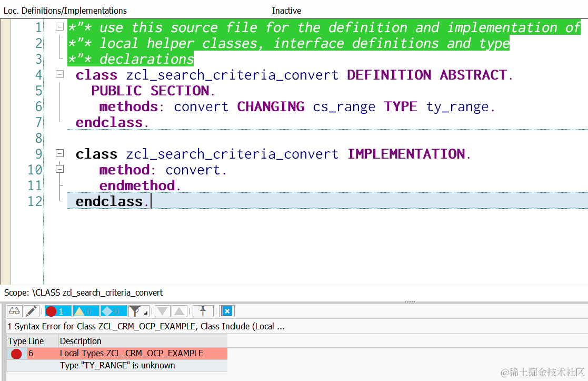Toggle the red errors filter showing 1
Image resolution: width=588 pixels, height=381 pixels.
coord(58,311)
